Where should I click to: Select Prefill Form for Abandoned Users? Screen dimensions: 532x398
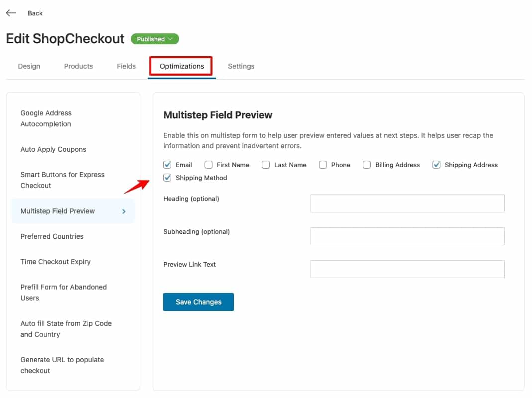click(x=63, y=293)
